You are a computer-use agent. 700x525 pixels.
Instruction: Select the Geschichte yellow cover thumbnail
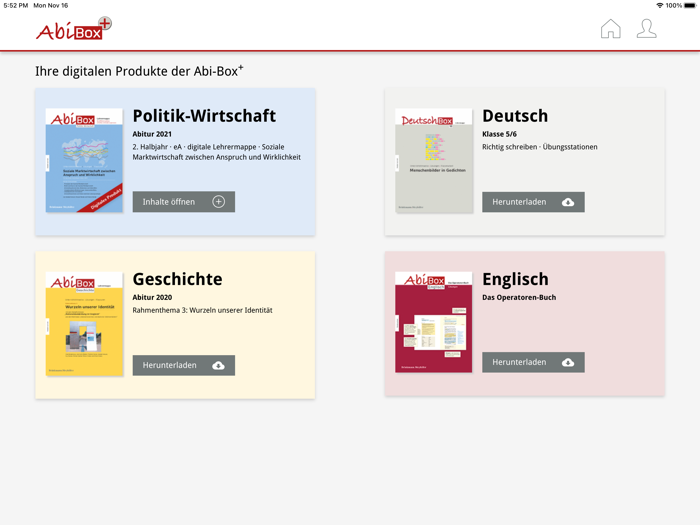click(x=84, y=324)
